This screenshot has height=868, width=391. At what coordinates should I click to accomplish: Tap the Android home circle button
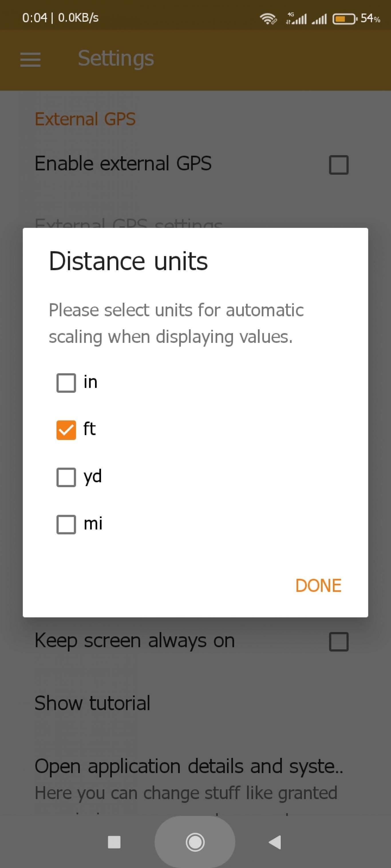(195, 842)
